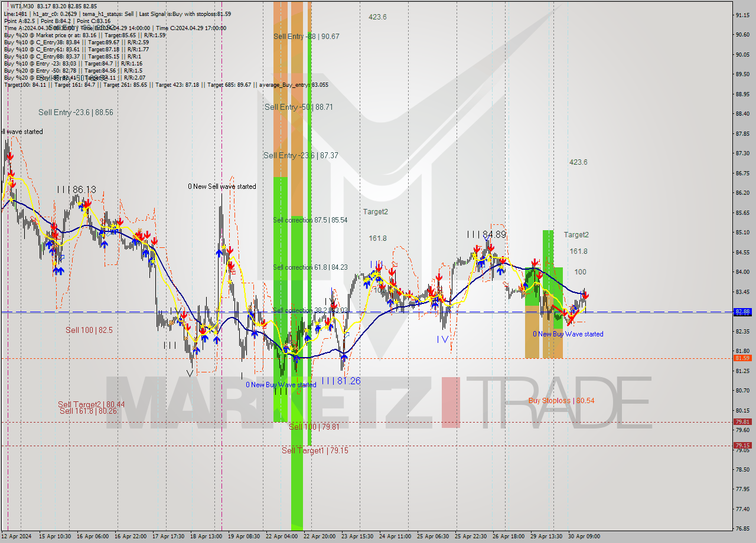Click the 'WTI,M30' symbol header text
Screen dimensions: 756x543
point(21,6)
